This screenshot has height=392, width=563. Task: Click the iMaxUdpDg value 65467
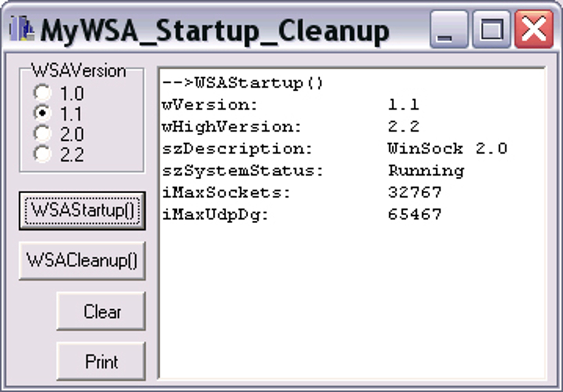414,215
